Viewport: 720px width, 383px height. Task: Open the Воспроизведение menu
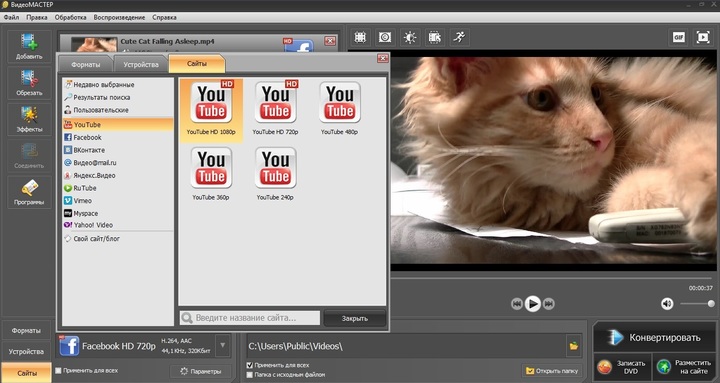coord(119,17)
